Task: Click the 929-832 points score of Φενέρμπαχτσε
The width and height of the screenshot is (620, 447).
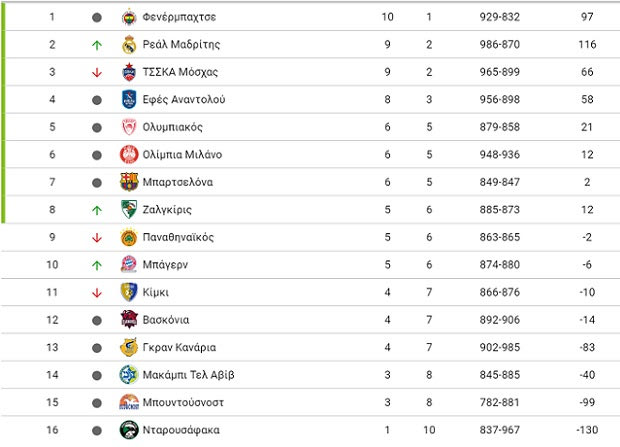Action: [499, 17]
